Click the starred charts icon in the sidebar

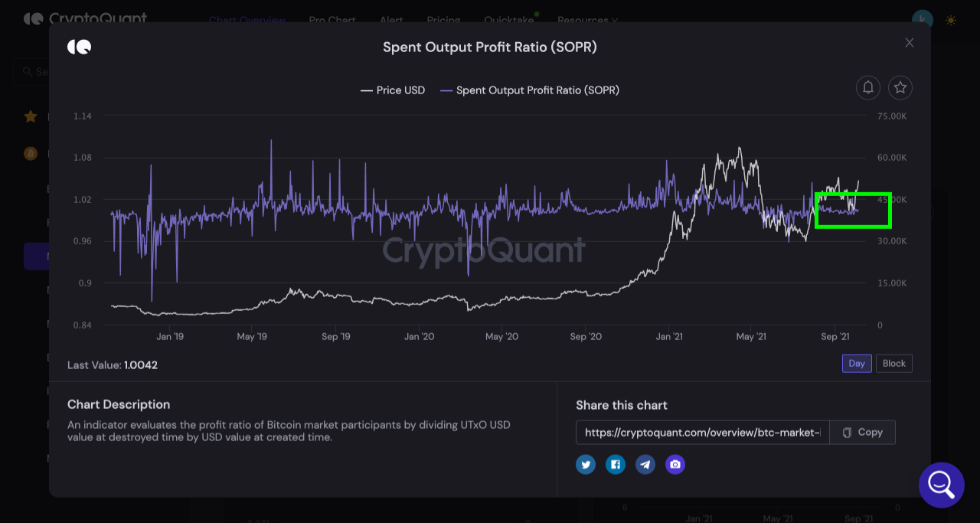click(x=30, y=116)
